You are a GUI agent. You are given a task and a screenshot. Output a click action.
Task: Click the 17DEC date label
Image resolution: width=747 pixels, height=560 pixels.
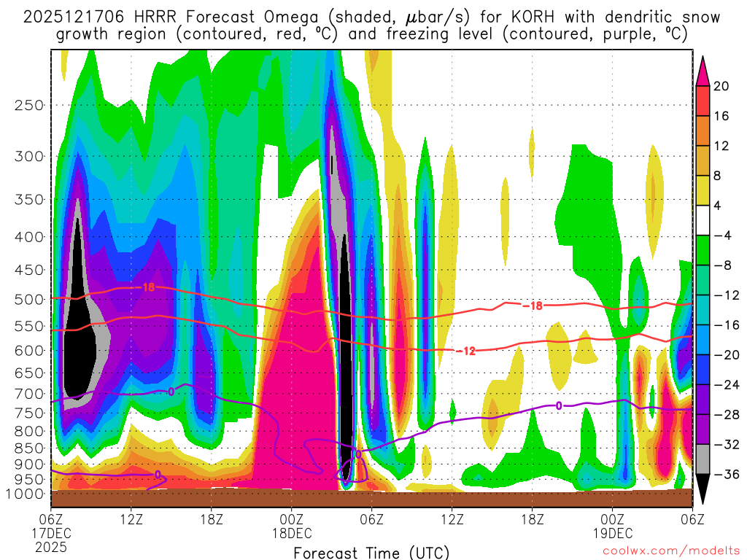point(52,533)
